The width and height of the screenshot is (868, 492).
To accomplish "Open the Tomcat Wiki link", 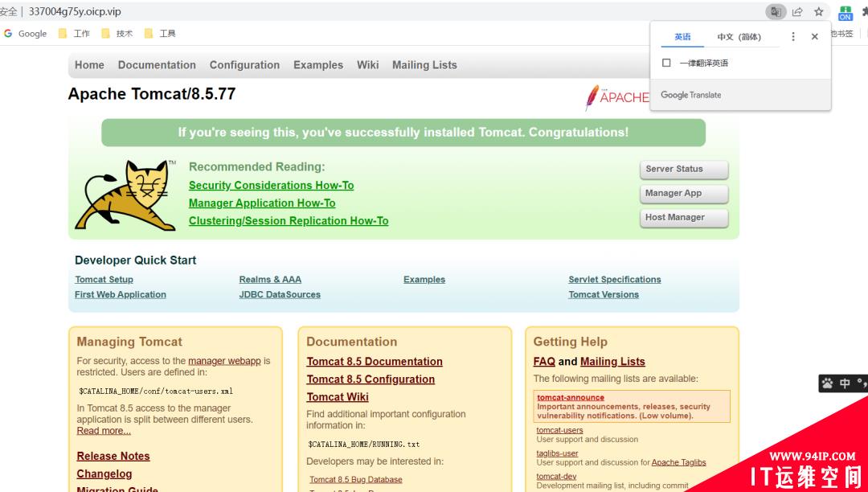I will pos(337,397).
